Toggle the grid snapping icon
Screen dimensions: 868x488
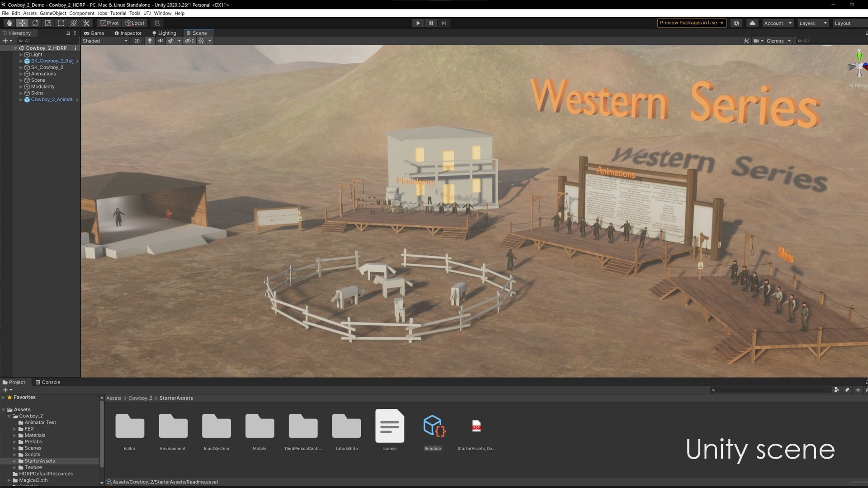(x=157, y=23)
